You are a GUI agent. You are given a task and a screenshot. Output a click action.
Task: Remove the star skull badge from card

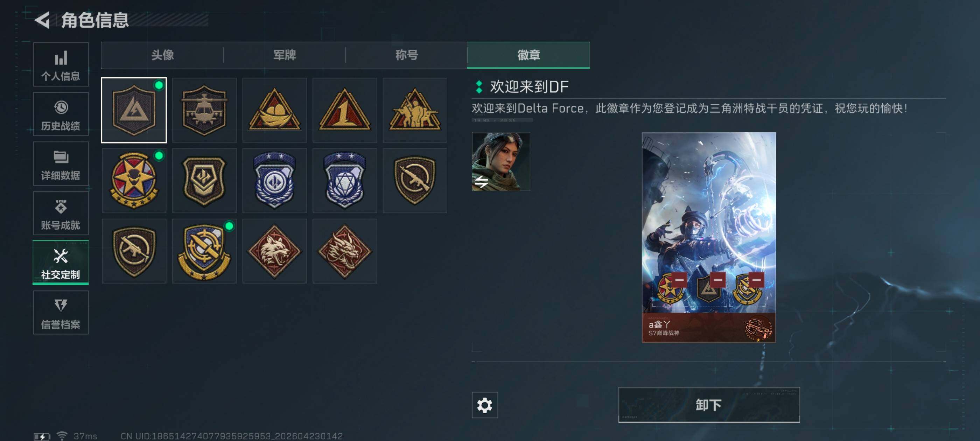[x=679, y=280]
